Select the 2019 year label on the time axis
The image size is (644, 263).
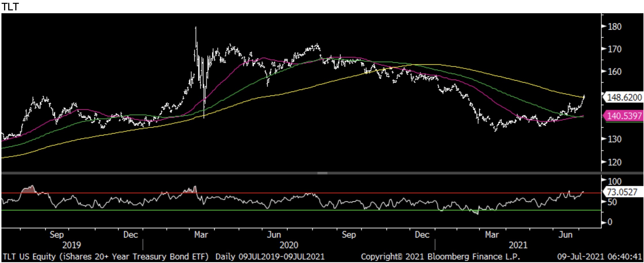point(71,245)
